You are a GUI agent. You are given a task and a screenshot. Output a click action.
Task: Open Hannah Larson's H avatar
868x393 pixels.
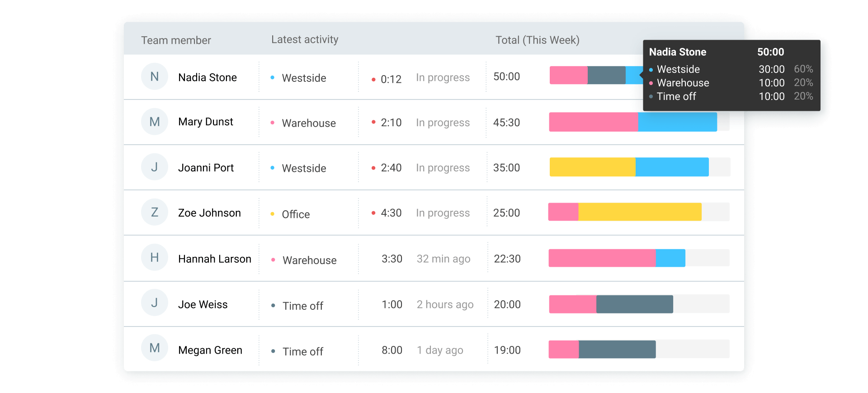(155, 257)
